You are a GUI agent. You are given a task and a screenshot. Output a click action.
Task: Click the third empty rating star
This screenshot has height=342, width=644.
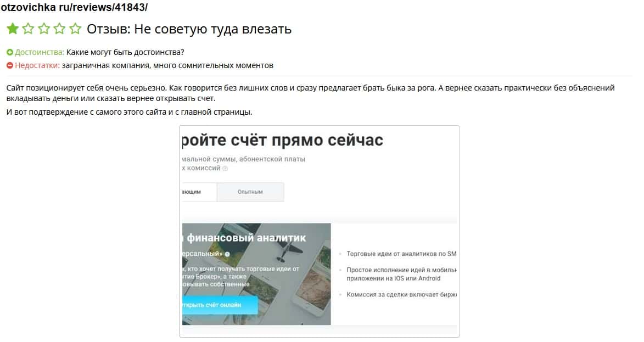44,29
